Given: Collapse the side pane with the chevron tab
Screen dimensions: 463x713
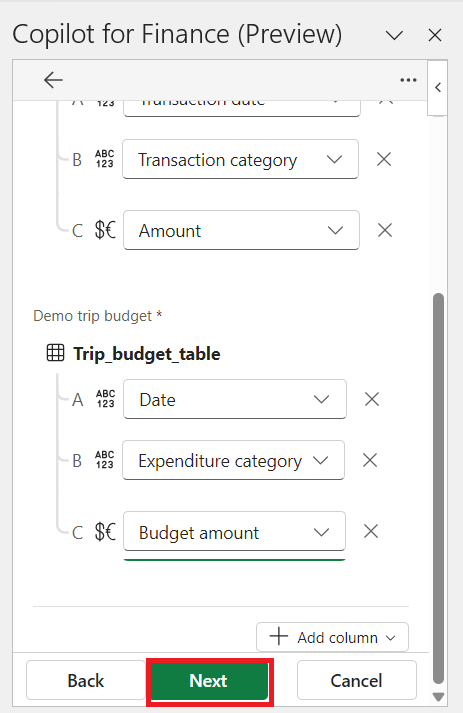Looking at the screenshot, I should pyautogui.click(x=438, y=87).
